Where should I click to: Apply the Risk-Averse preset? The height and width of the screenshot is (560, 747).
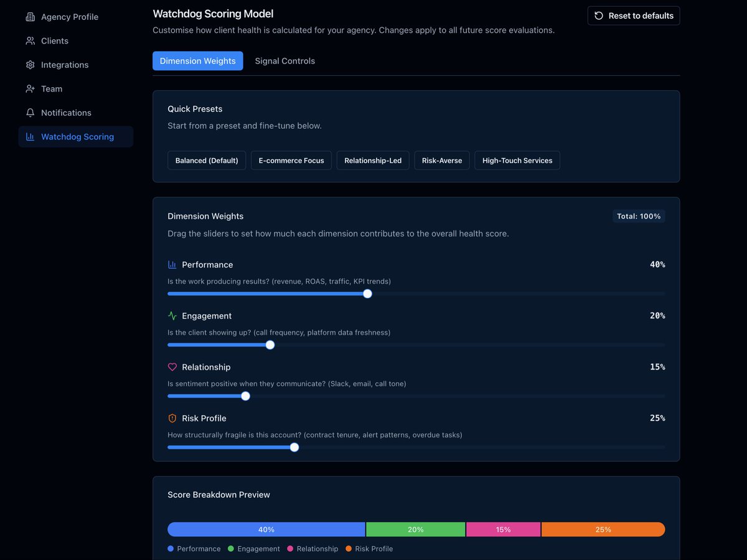tap(442, 161)
